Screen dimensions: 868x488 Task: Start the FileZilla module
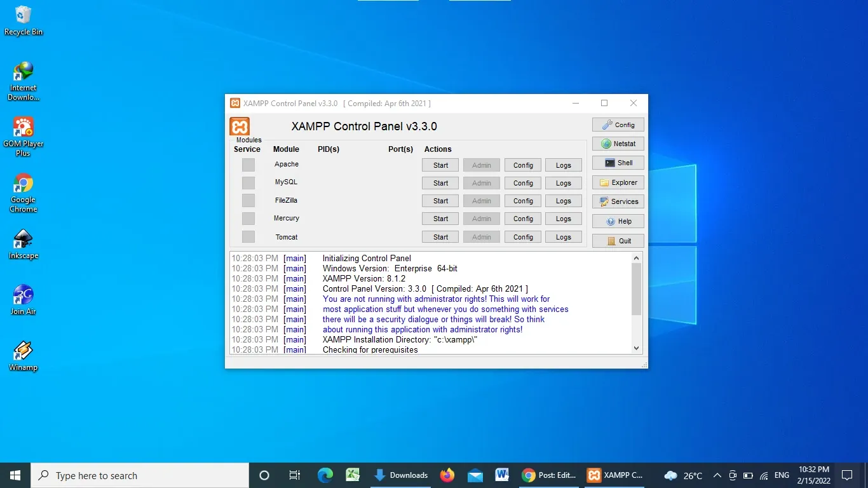(x=440, y=201)
